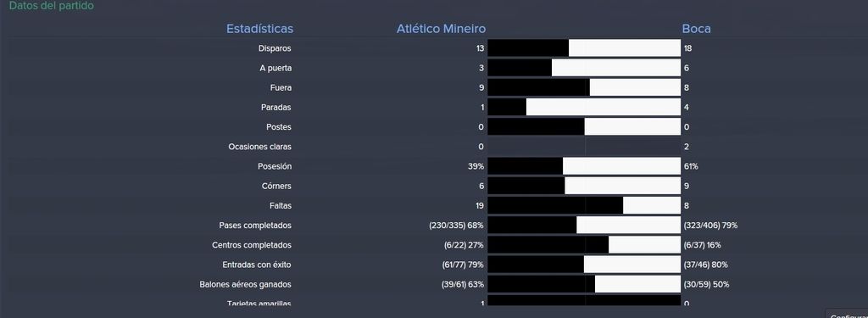This screenshot has width=868, height=318.
Task: Click Boca's pass value (323/406) 79%
Action: coord(711,226)
